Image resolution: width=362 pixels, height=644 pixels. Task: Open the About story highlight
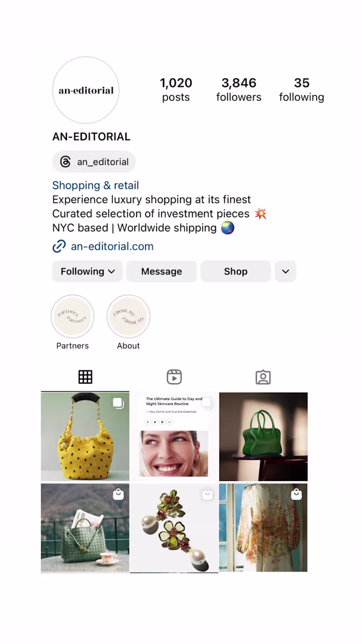pos(129,316)
